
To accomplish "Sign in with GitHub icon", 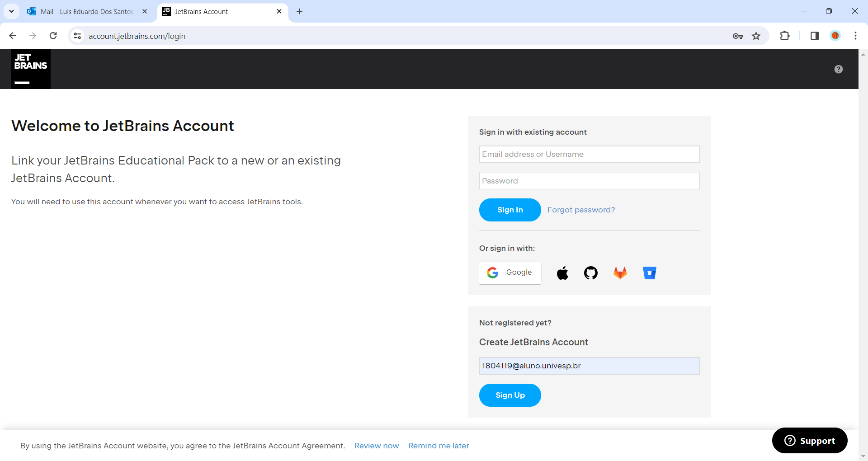I will (591, 273).
